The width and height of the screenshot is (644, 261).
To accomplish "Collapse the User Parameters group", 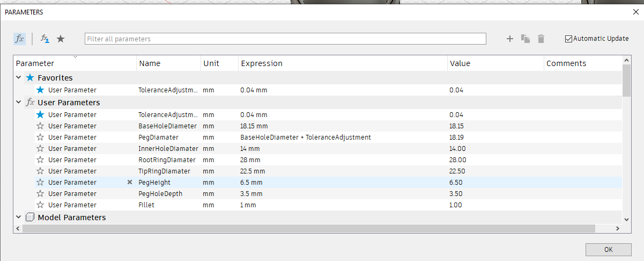I will (x=19, y=103).
